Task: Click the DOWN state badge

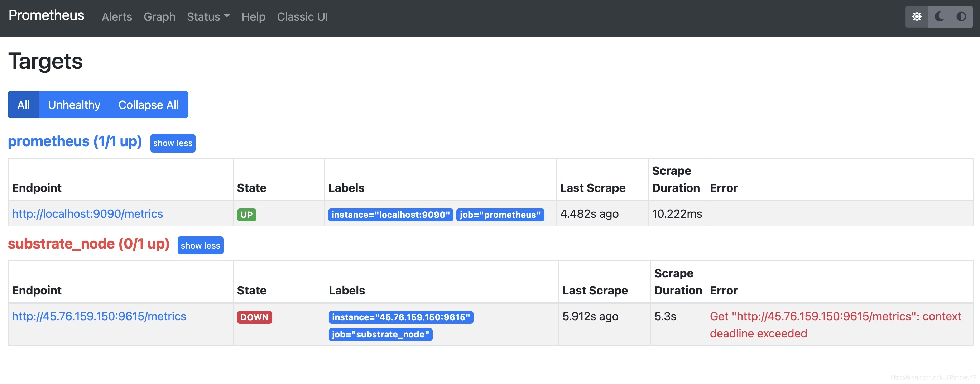Action: click(255, 317)
